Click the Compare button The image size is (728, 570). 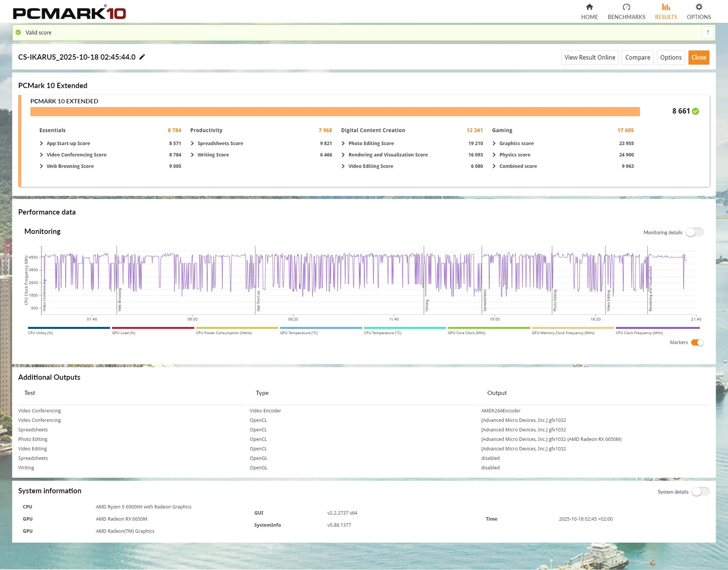point(637,58)
